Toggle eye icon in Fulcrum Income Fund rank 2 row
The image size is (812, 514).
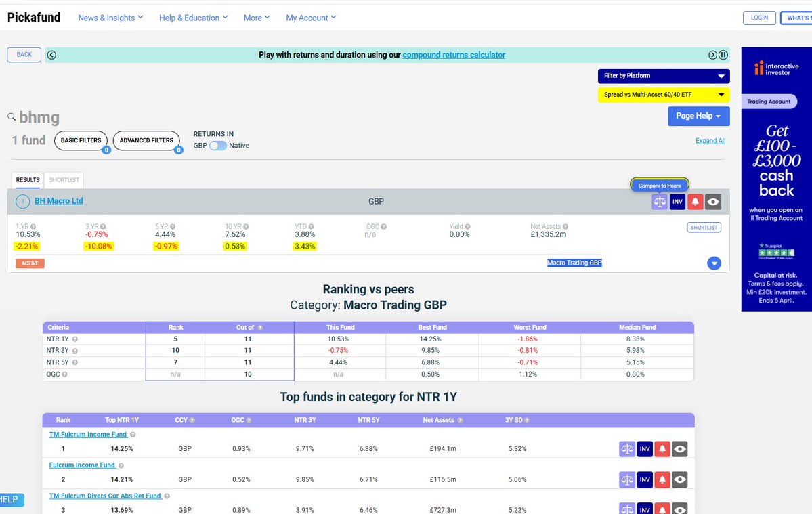[680, 480]
